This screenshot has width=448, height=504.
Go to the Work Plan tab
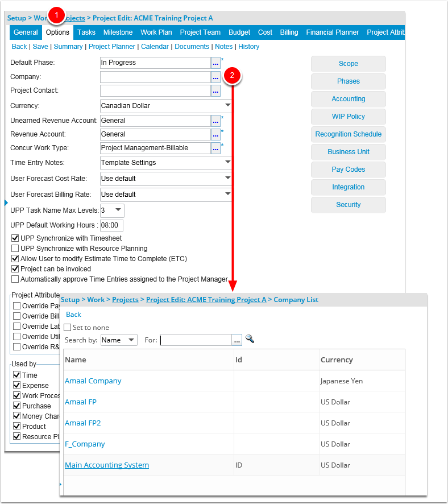point(156,32)
